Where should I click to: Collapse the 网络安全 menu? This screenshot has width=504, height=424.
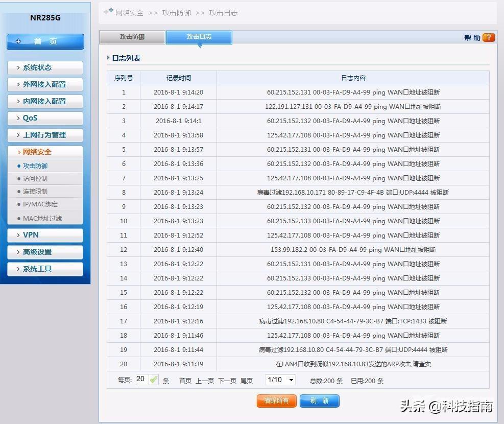tap(45, 152)
